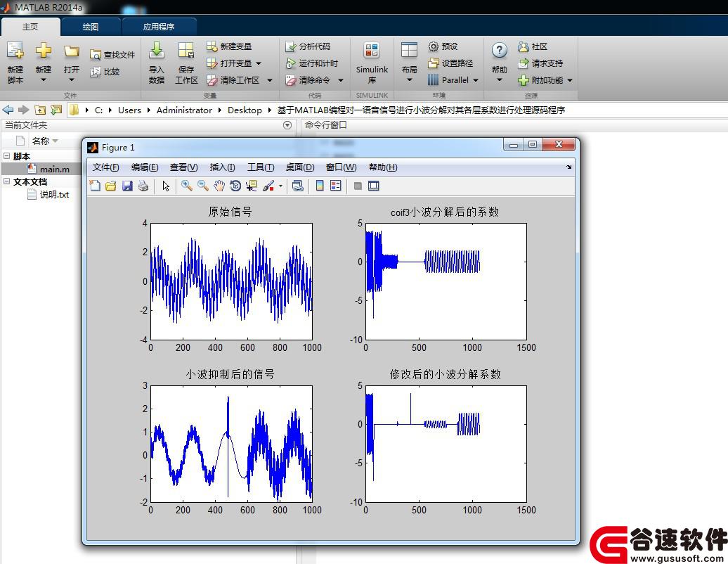Select the Zoom Out tool
Image resolution: width=728 pixels, height=564 pixels.
(203, 186)
